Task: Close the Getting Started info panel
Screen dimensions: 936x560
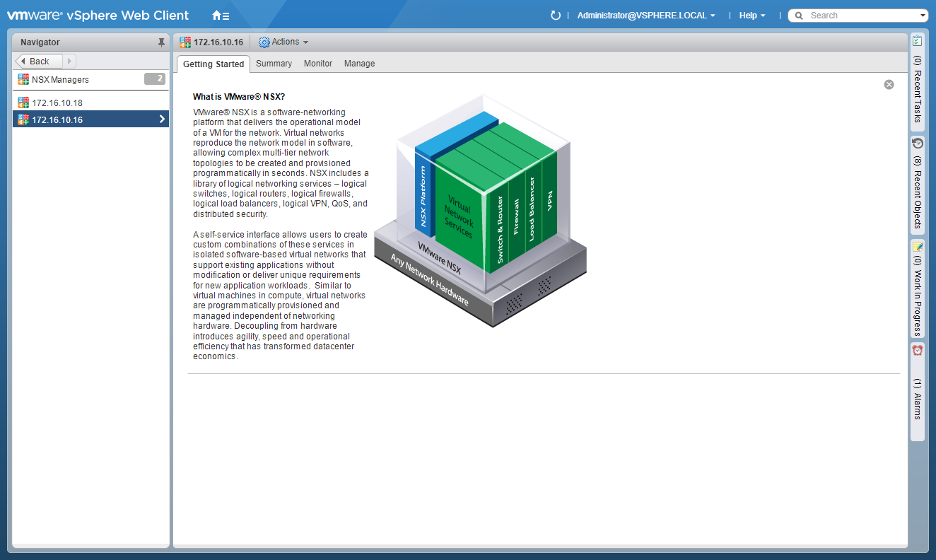Action: click(889, 85)
